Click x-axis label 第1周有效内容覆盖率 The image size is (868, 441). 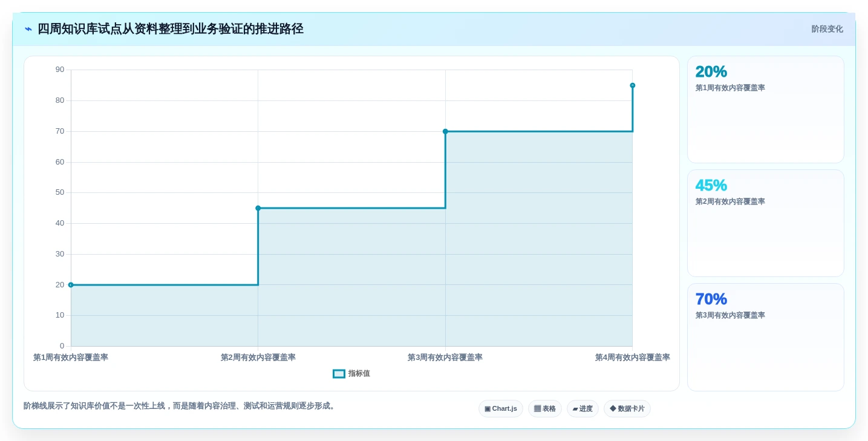[x=71, y=358]
